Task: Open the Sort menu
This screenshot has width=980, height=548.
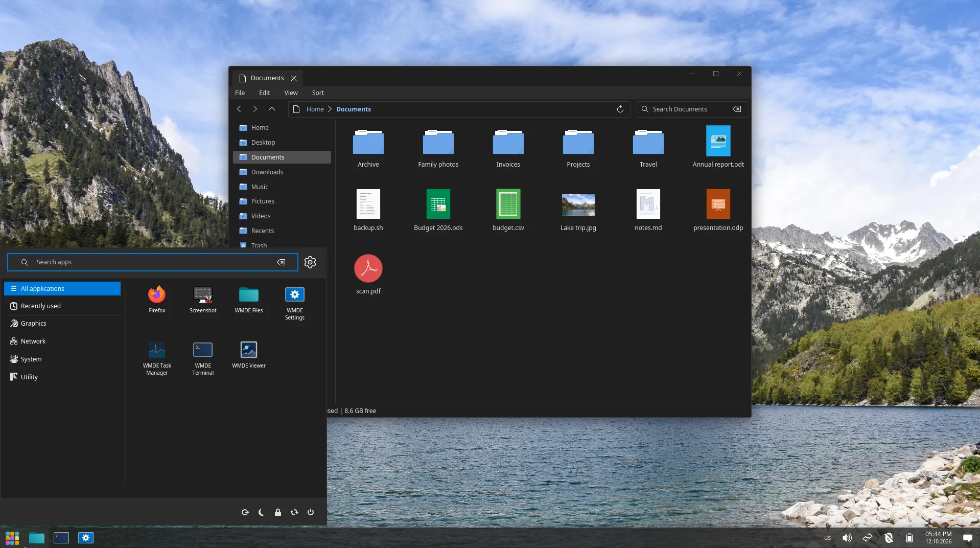Action: click(x=318, y=93)
